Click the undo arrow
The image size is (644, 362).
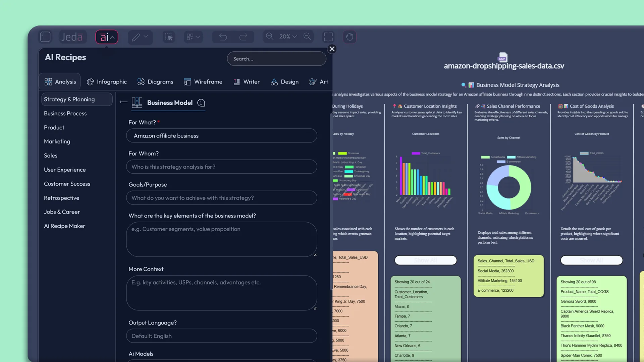click(x=223, y=37)
